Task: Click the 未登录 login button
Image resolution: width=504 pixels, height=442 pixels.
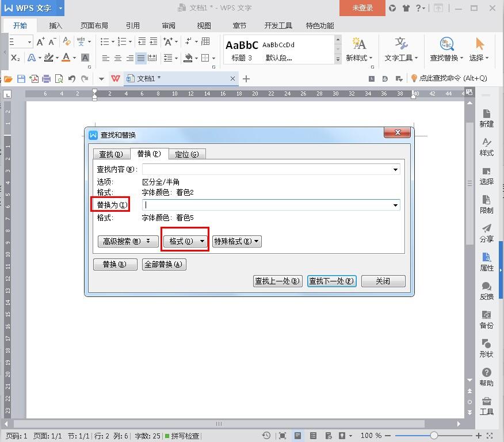Action: [362, 8]
